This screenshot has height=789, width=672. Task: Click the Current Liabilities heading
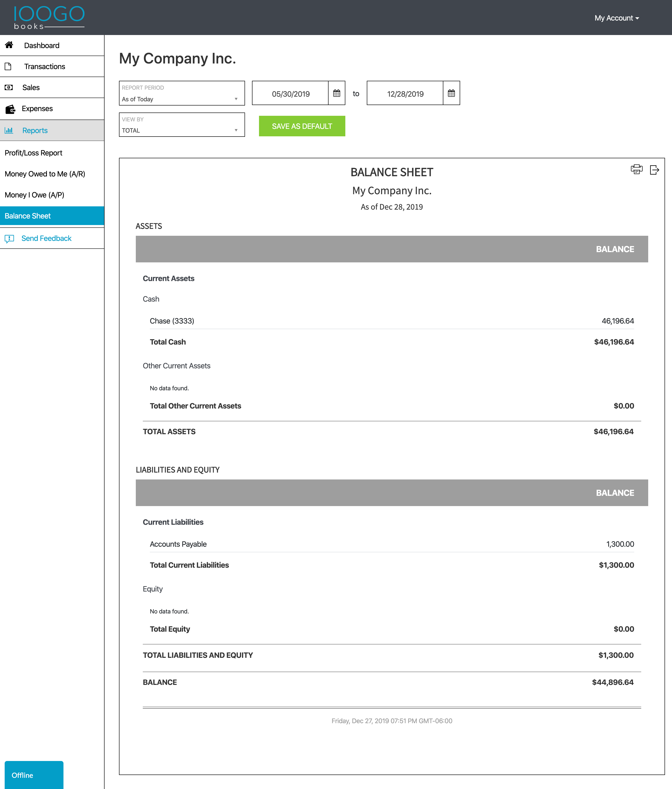tap(173, 522)
